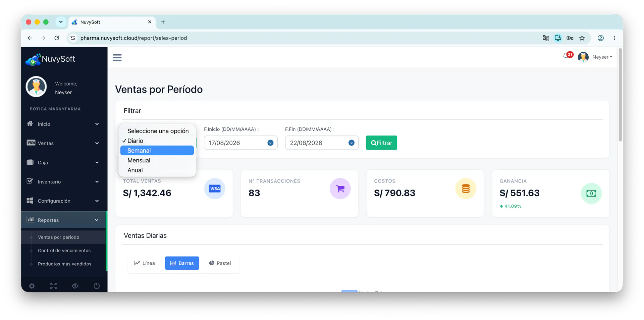Switch chart to Barras view
644x320 pixels.
pyautogui.click(x=182, y=263)
